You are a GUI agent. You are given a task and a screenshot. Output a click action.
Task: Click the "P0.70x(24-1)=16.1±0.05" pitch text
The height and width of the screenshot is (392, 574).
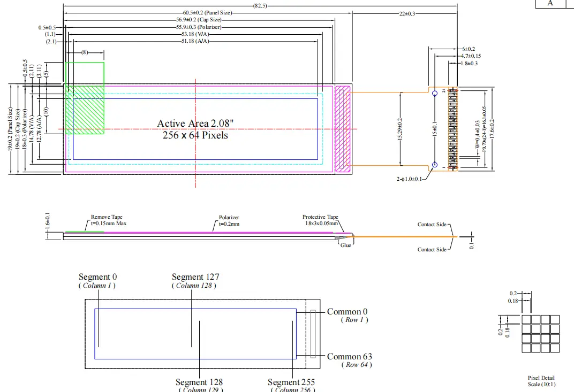484,129
